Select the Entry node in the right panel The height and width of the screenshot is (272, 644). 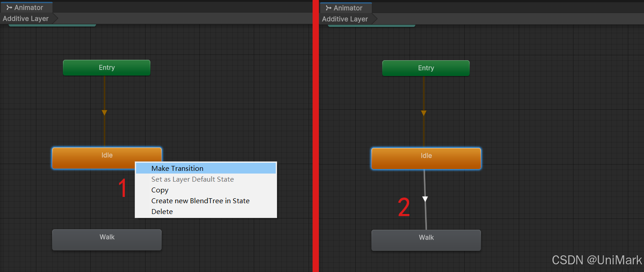tap(426, 68)
